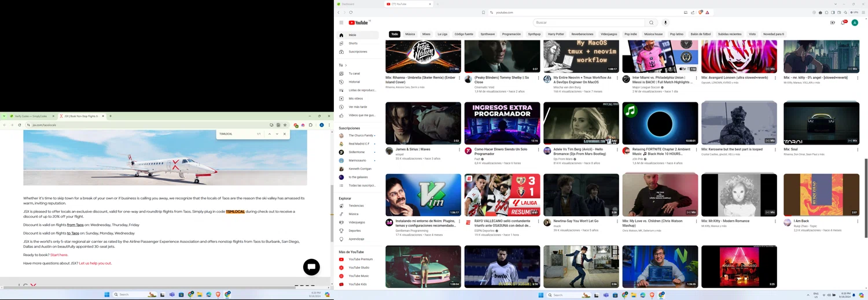Expand the 'Tú' section in sidebar
This screenshot has width=868, height=300.
(343, 65)
